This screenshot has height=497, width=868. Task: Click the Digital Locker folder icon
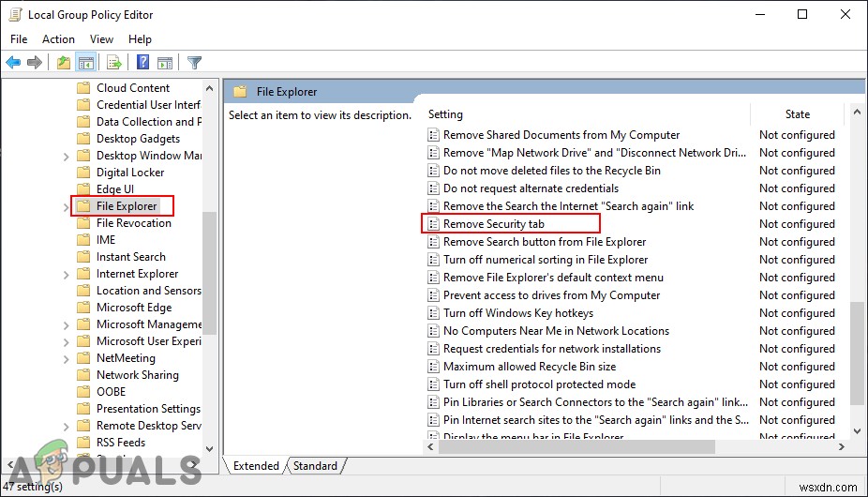(83, 173)
